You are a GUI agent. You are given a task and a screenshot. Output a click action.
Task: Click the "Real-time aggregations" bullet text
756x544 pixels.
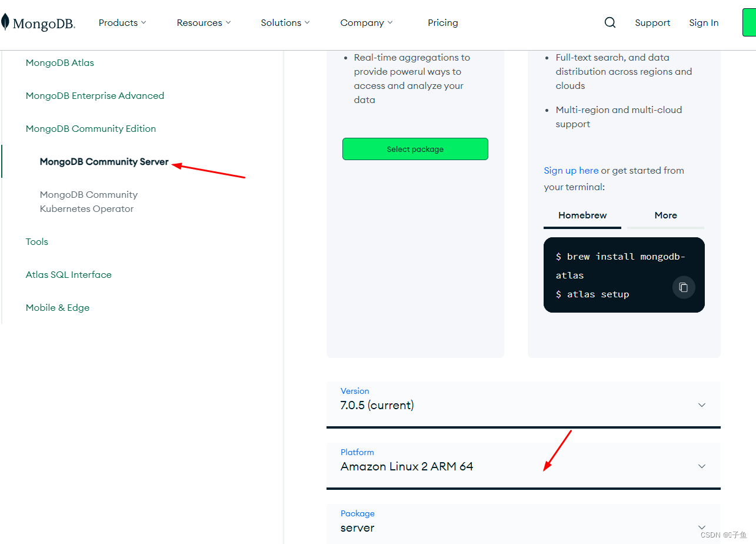coord(412,78)
